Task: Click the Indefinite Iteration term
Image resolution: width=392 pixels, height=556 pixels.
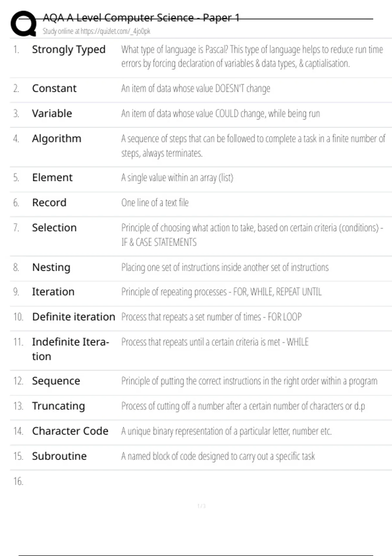Action: pos(70,349)
